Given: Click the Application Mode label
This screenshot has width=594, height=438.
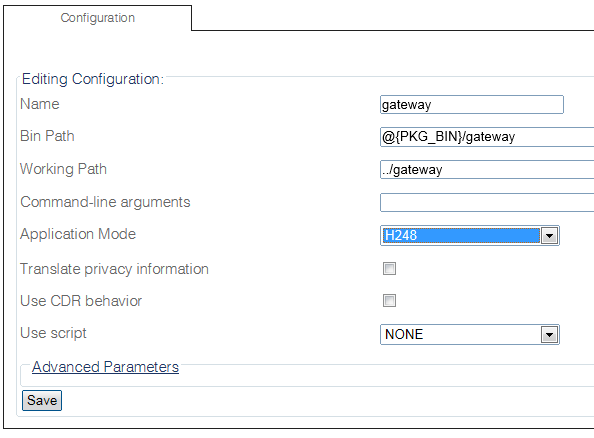Looking at the screenshot, I should 78,234.
